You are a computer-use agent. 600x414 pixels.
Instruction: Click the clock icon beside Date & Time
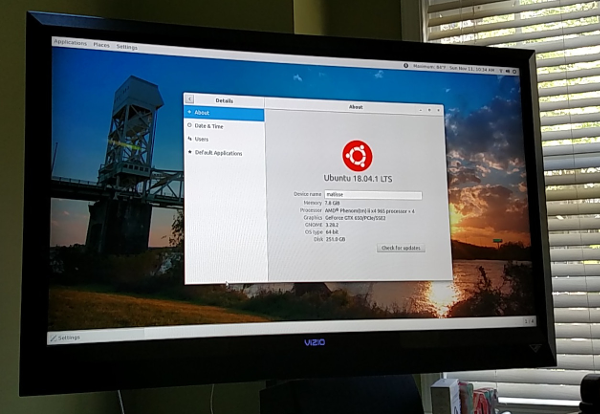coord(190,126)
